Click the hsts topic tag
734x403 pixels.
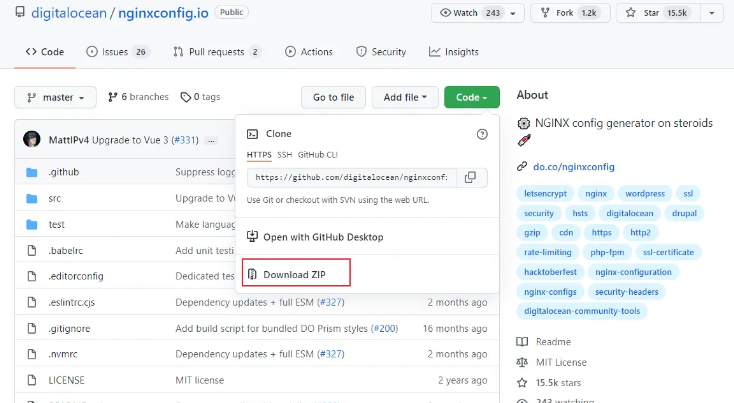point(580,213)
